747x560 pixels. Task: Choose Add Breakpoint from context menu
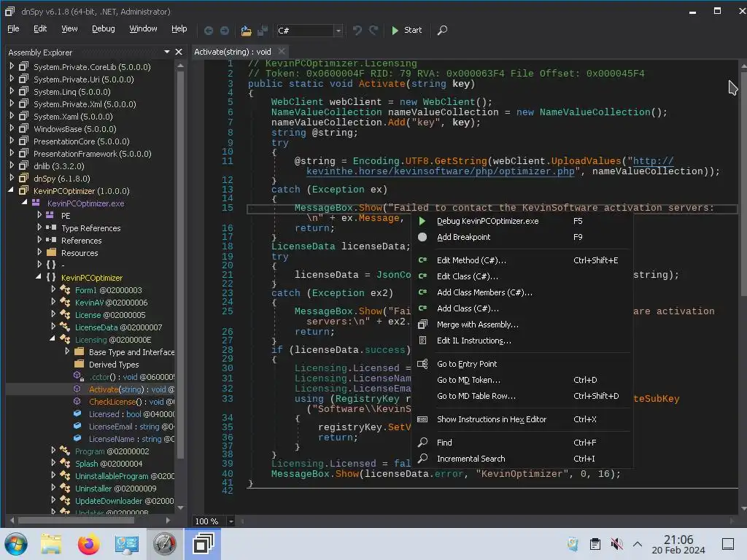click(x=522, y=237)
